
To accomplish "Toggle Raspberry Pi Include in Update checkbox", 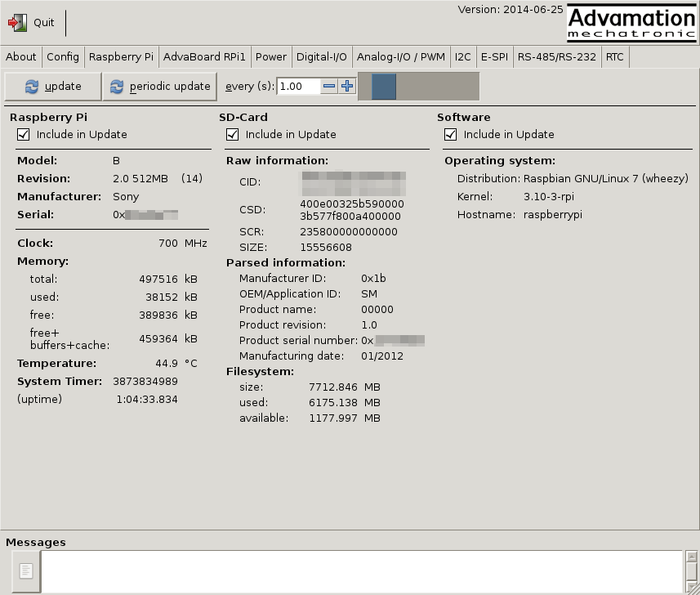I will (x=23, y=135).
